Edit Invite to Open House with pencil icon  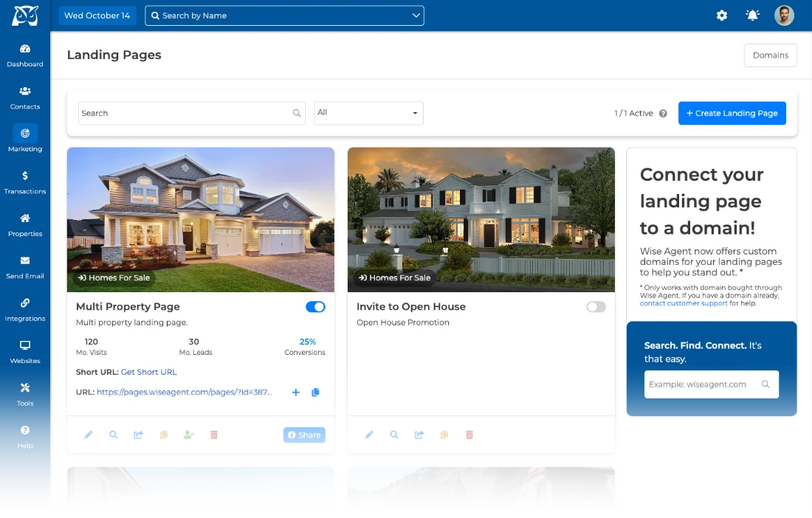(x=369, y=435)
